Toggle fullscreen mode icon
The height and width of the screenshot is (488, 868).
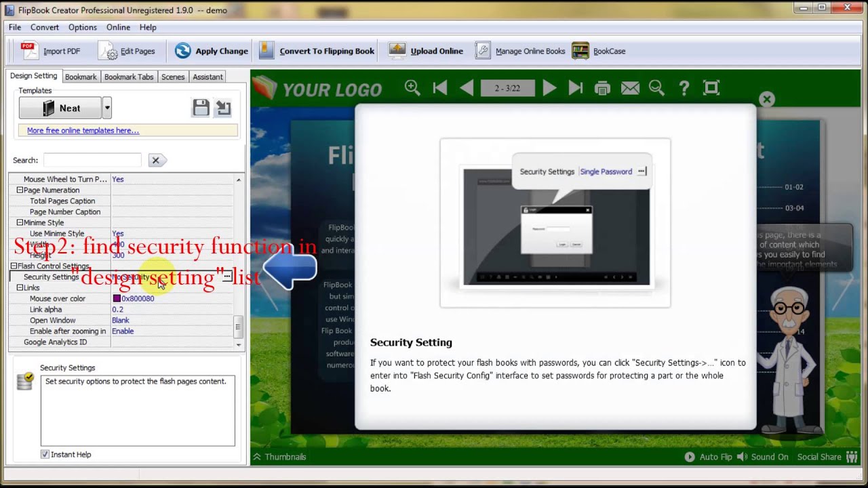click(711, 87)
